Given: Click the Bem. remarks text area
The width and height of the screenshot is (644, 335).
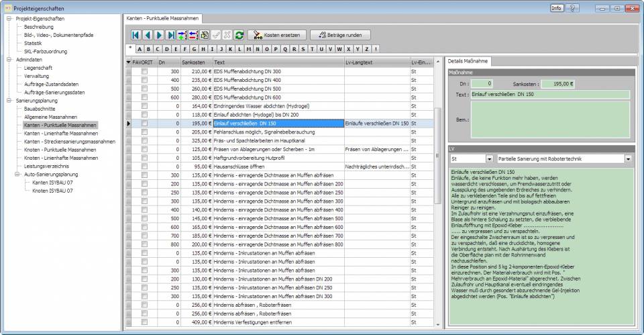Looking at the screenshot, I should pos(550,119).
